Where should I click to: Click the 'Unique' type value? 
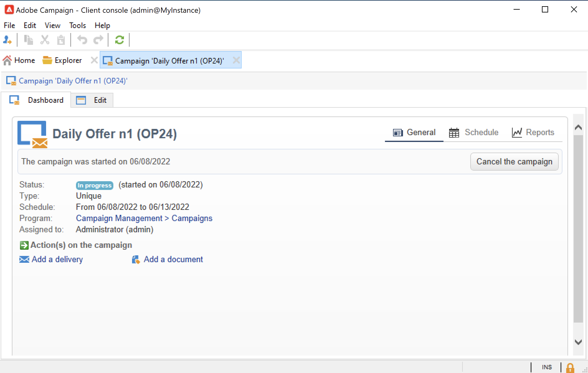point(89,196)
